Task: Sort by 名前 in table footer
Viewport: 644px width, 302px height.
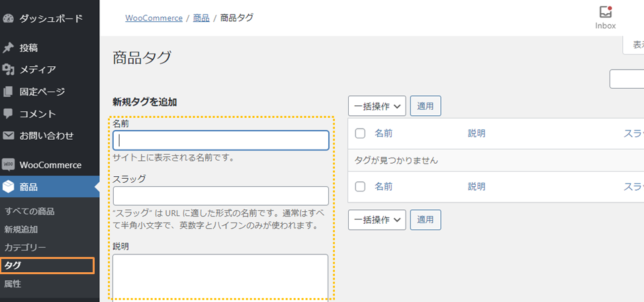Action: point(384,187)
